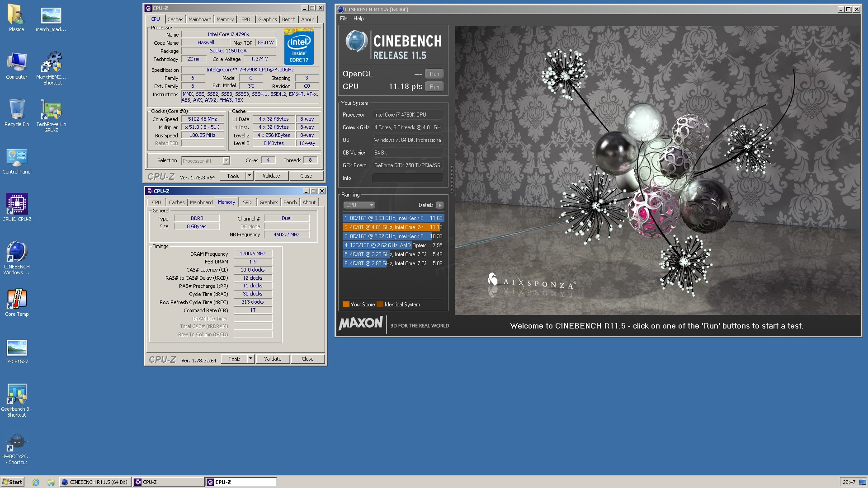Switch to Bench tab in lower CPU-Z window
Image resolution: width=868 pixels, height=488 pixels.
click(290, 202)
